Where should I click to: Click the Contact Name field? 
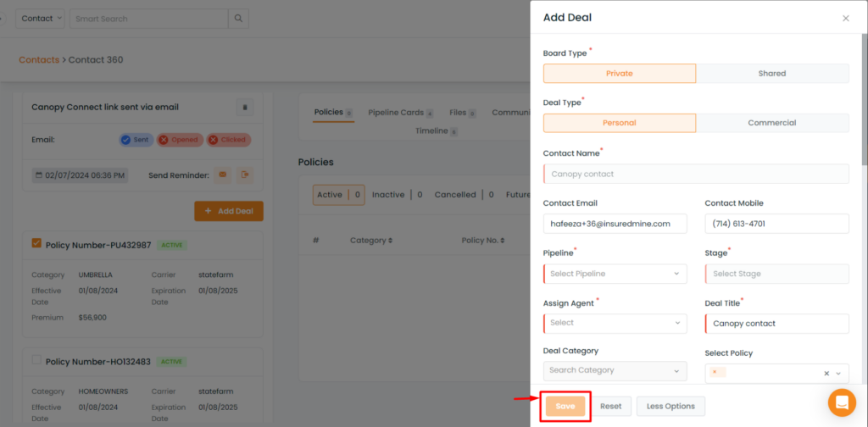pyautogui.click(x=696, y=174)
